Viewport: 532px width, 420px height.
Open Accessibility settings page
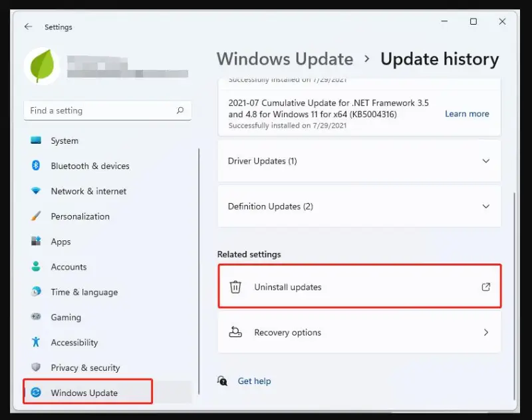point(108,342)
